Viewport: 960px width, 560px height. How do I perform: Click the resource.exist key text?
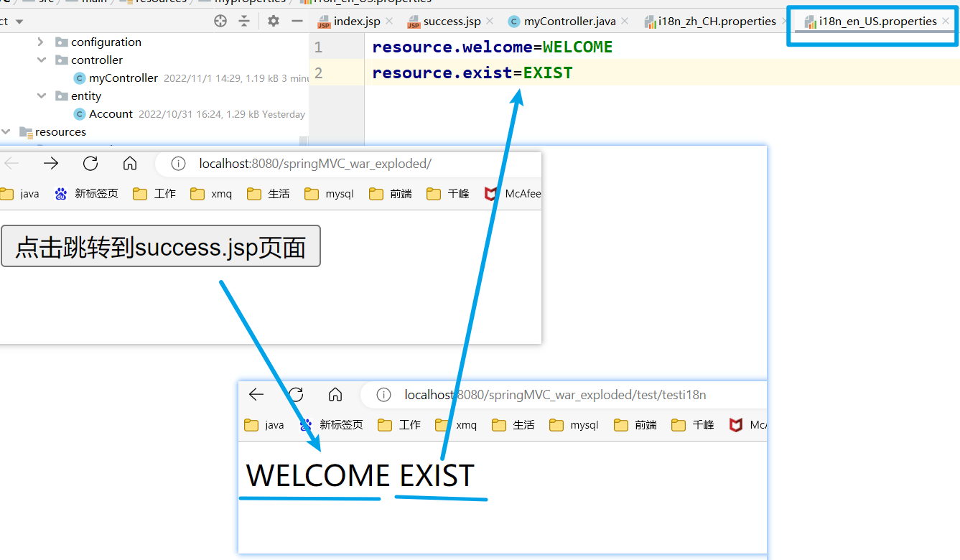(x=442, y=73)
